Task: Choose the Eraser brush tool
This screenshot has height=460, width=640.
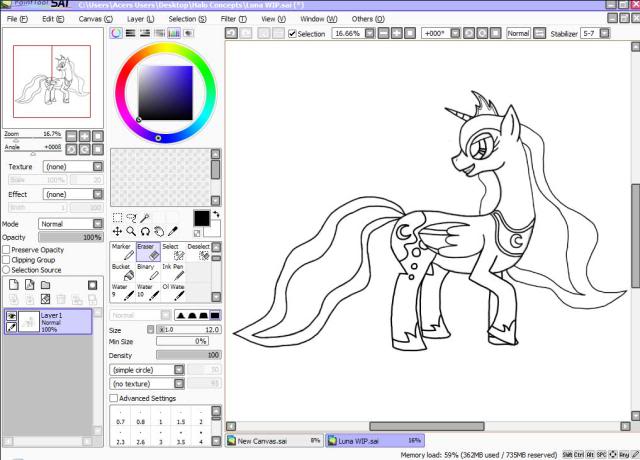Action: (148, 252)
